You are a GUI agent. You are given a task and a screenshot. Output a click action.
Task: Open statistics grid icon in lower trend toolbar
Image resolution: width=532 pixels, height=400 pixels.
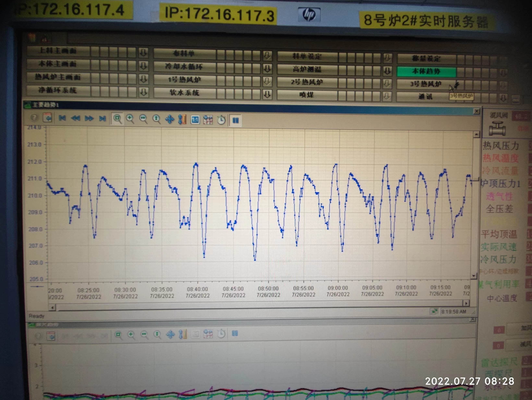coord(208,334)
